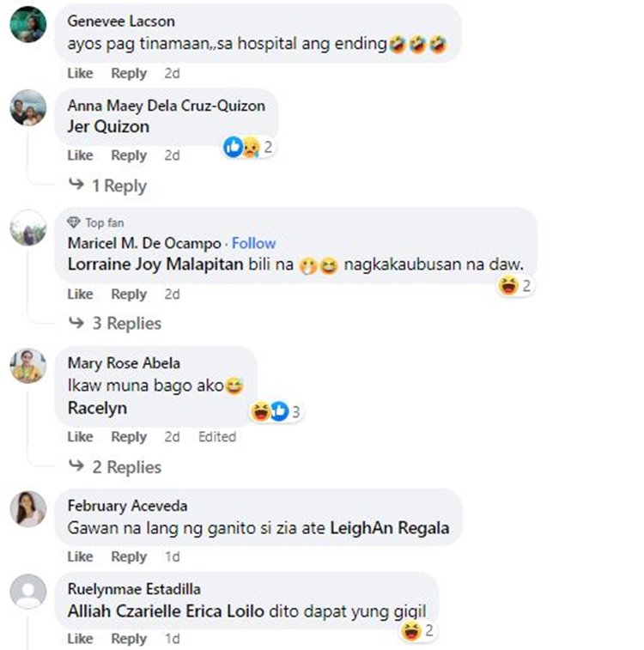Open tagged profile Lorraine Joy Malapitan

155,264
